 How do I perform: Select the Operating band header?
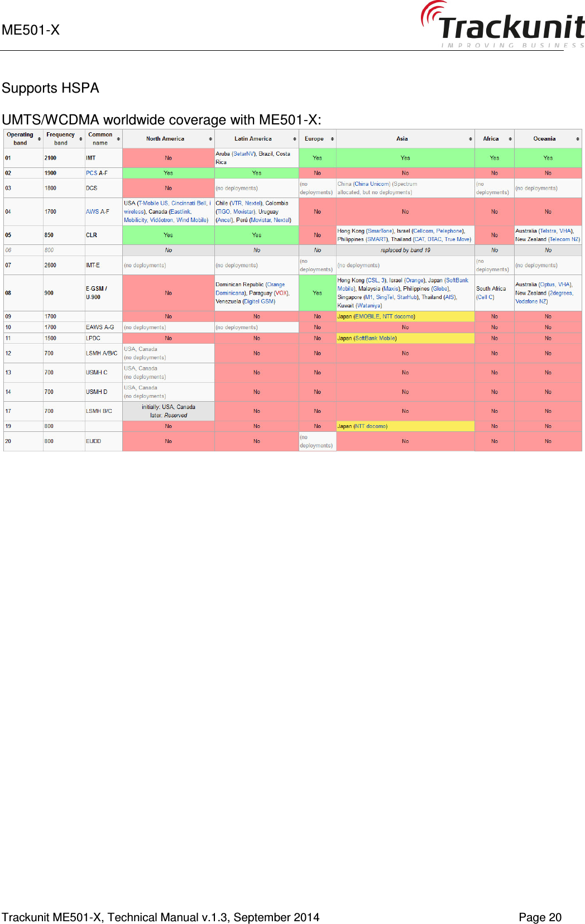[20, 139]
